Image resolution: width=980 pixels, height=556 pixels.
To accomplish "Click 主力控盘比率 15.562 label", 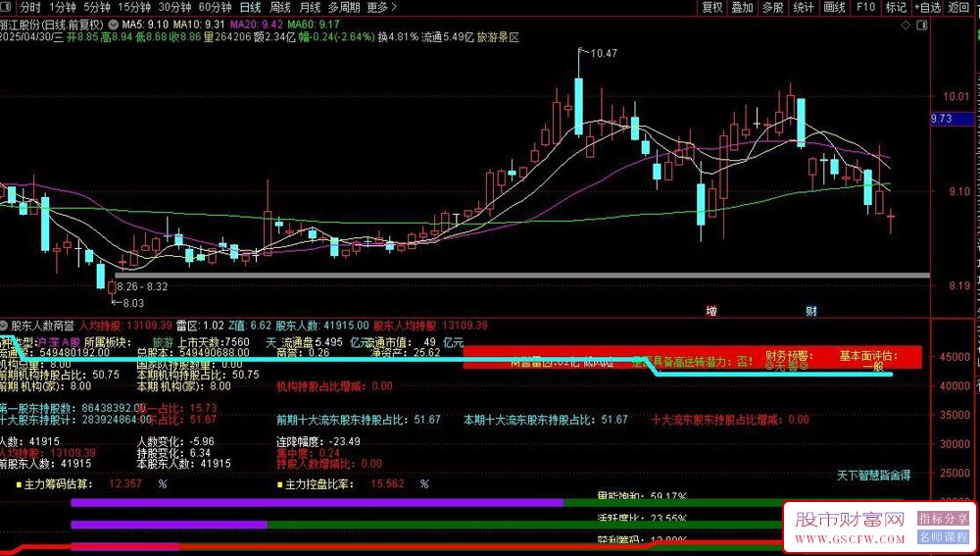I will pyautogui.click(x=354, y=484).
